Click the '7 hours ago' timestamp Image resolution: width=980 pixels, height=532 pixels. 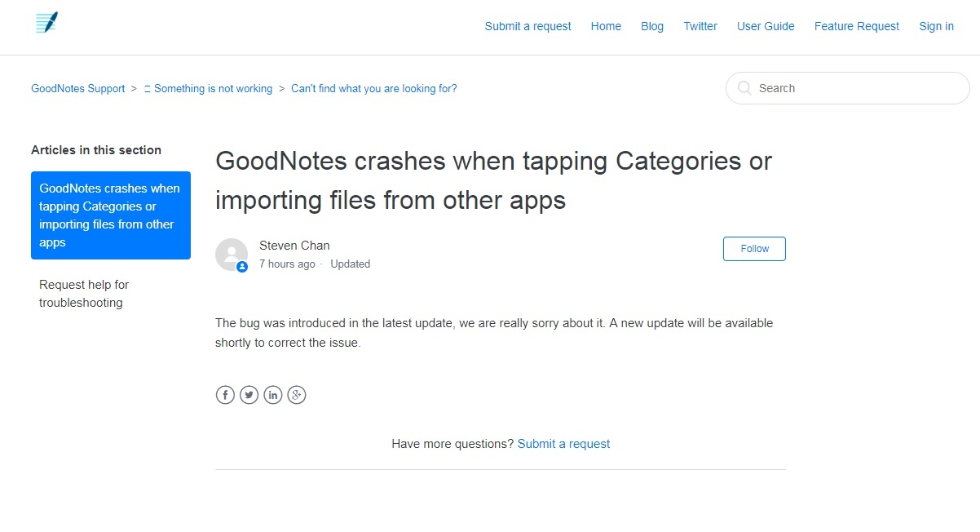(287, 264)
